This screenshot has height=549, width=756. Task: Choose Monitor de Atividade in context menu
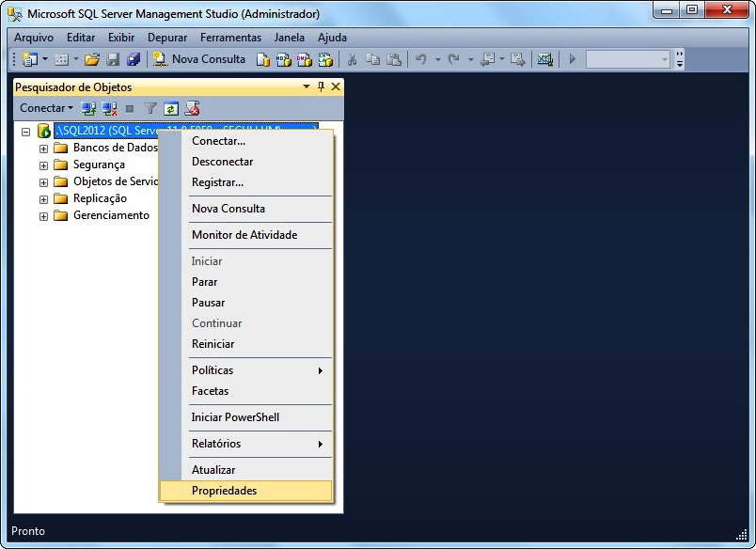pos(244,235)
